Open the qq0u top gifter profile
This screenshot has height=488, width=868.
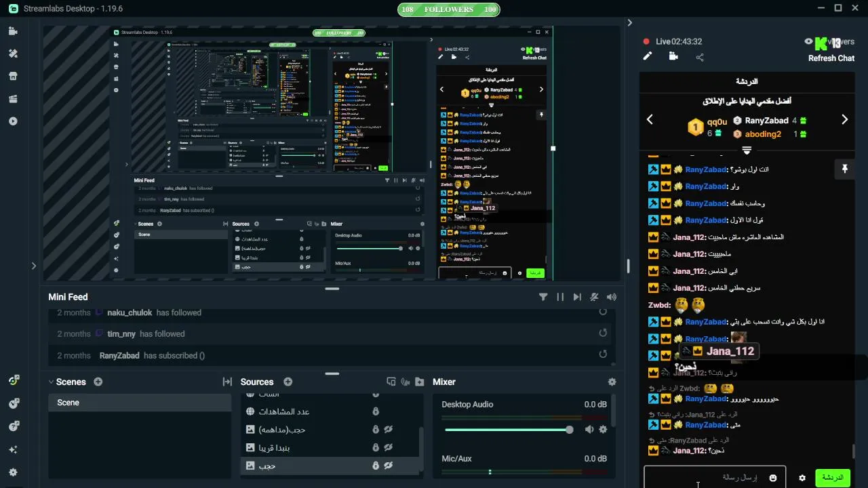[717, 122]
